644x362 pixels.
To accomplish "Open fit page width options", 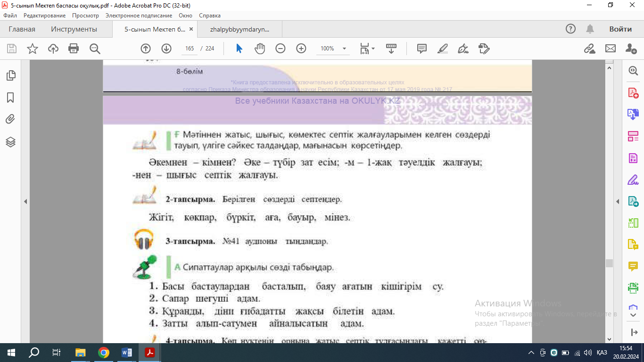I will (367, 49).
